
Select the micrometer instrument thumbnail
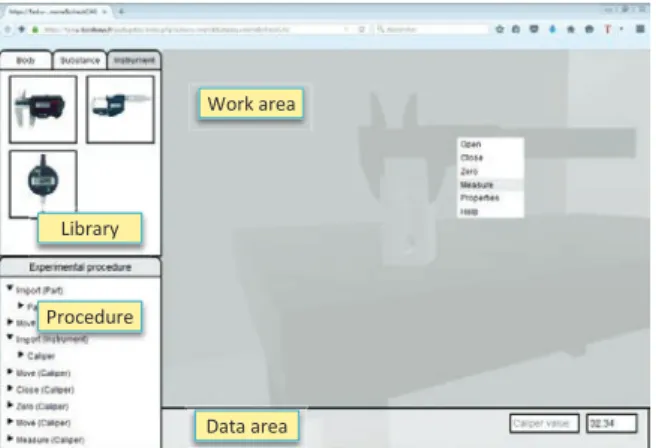coord(120,109)
